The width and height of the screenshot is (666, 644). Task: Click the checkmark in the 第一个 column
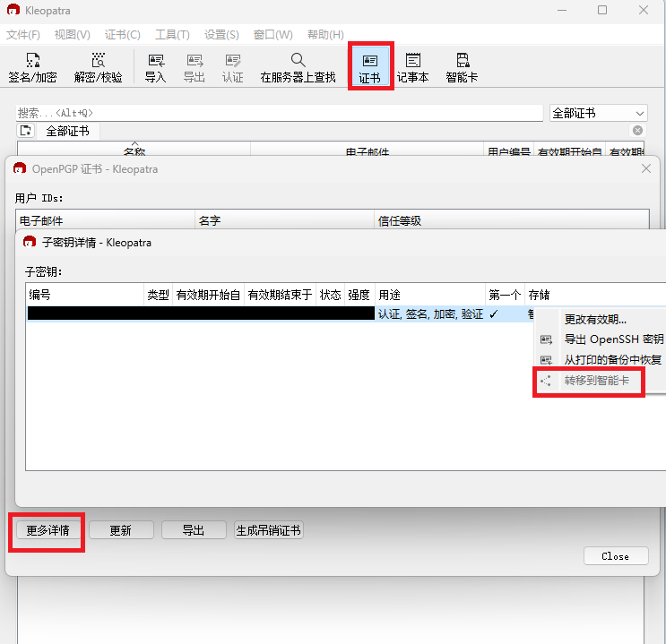point(494,314)
